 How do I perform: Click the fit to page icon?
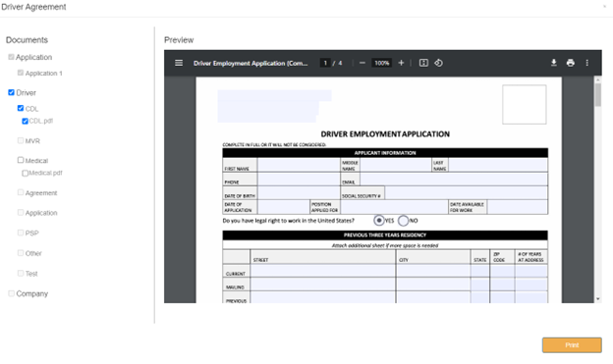pos(423,63)
